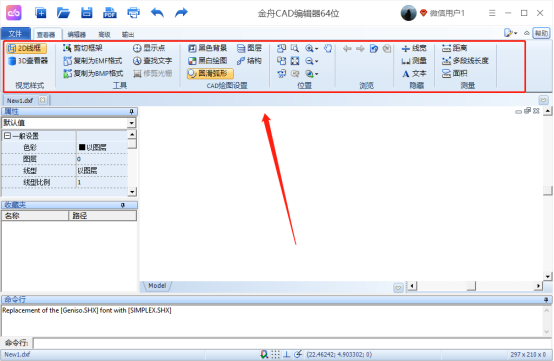Open the 图层 panel from the ribbon
Image resolution: width=554 pixels, height=361 pixels.
coord(249,48)
